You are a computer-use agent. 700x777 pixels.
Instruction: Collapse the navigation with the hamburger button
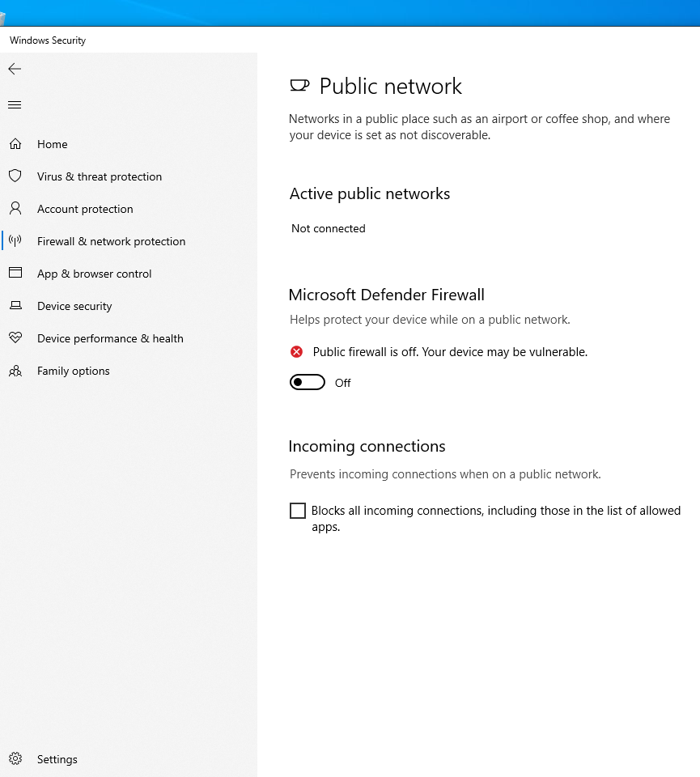[15, 104]
